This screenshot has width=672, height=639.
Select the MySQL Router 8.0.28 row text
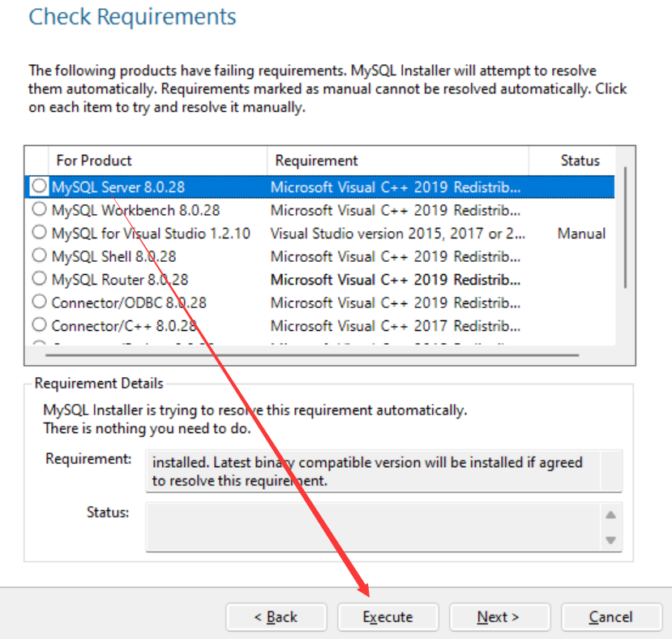click(x=120, y=280)
